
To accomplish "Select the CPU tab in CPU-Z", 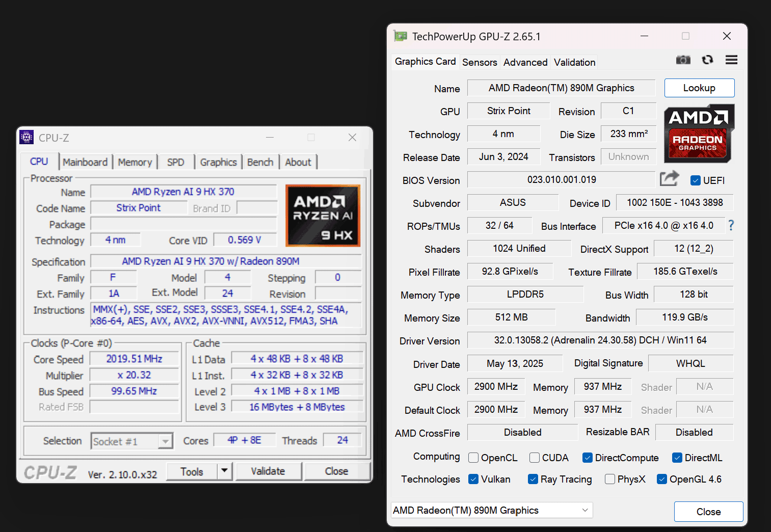I will (x=39, y=161).
